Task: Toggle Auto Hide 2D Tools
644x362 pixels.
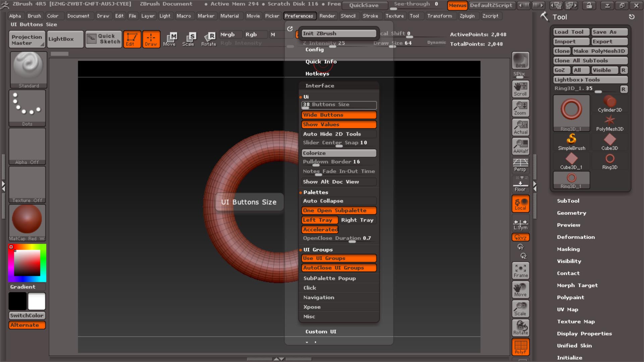Action: (x=339, y=134)
